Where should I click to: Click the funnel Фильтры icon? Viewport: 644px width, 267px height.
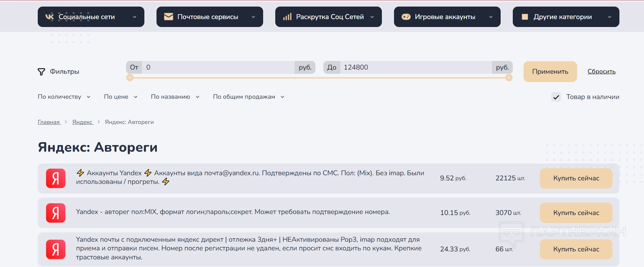tap(41, 72)
